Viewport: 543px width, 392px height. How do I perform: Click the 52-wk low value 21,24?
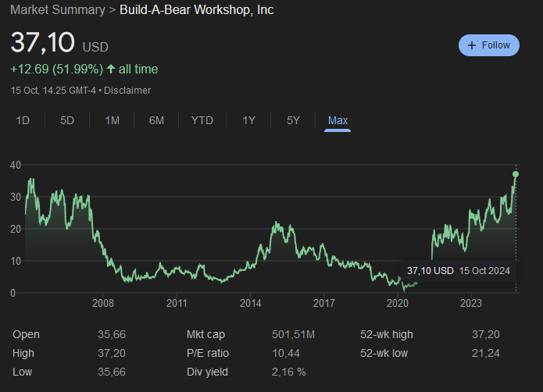coord(486,353)
